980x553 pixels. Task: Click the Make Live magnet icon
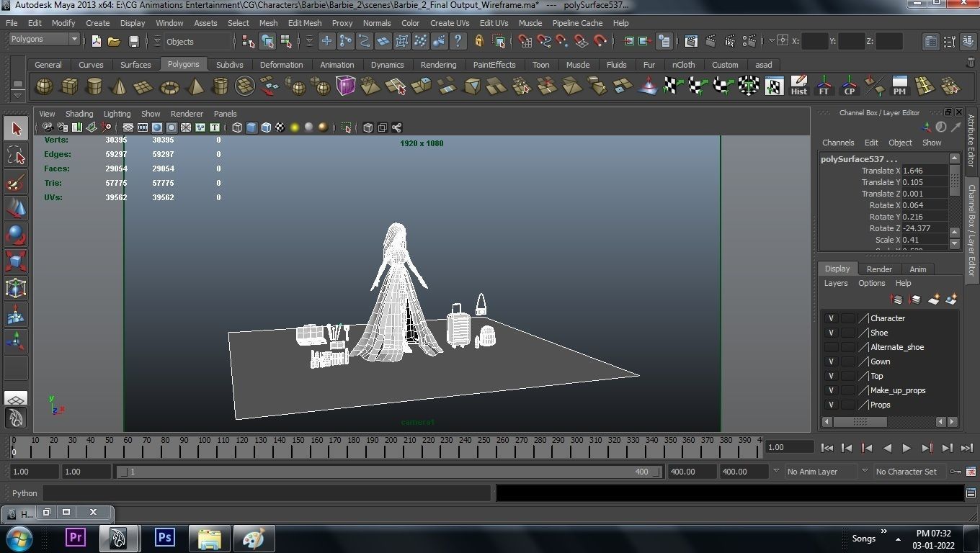coord(600,41)
